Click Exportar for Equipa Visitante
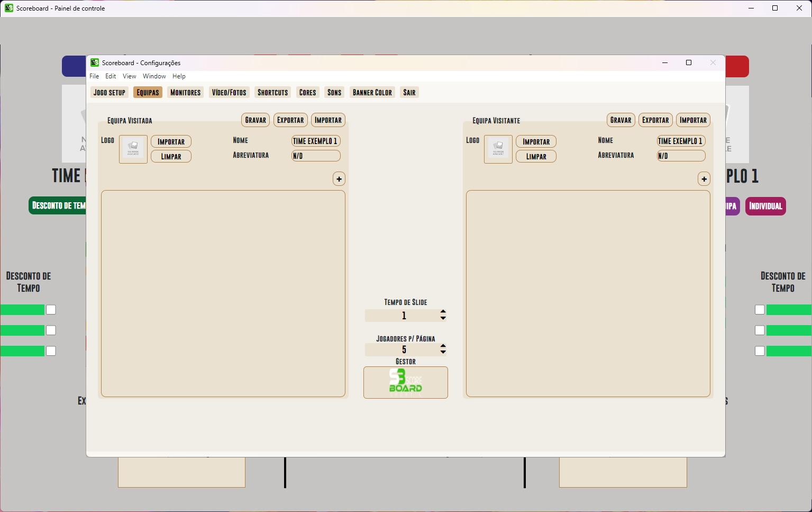812x512 pixels. coord(655,120)
